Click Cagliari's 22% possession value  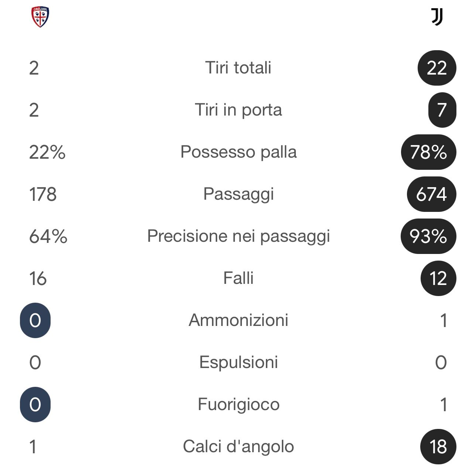pyautogui.click(x=47, y=152)
